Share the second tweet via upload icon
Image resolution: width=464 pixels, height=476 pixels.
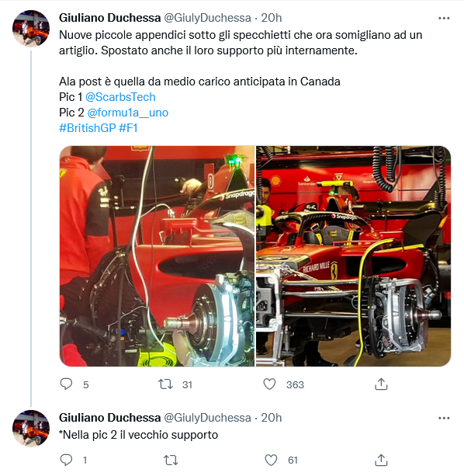381,460
